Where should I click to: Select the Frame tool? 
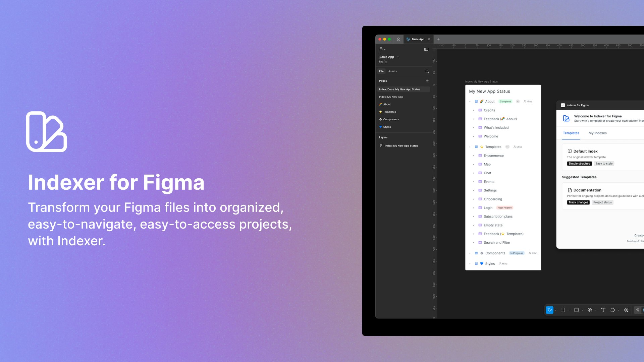[563, 310]
